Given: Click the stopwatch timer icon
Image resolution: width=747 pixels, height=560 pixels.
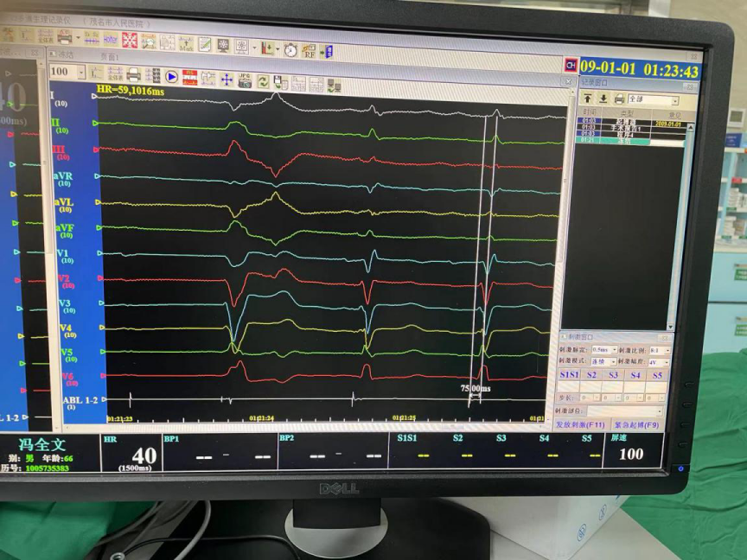Looking at the screenshot, I should coord(290,50).
